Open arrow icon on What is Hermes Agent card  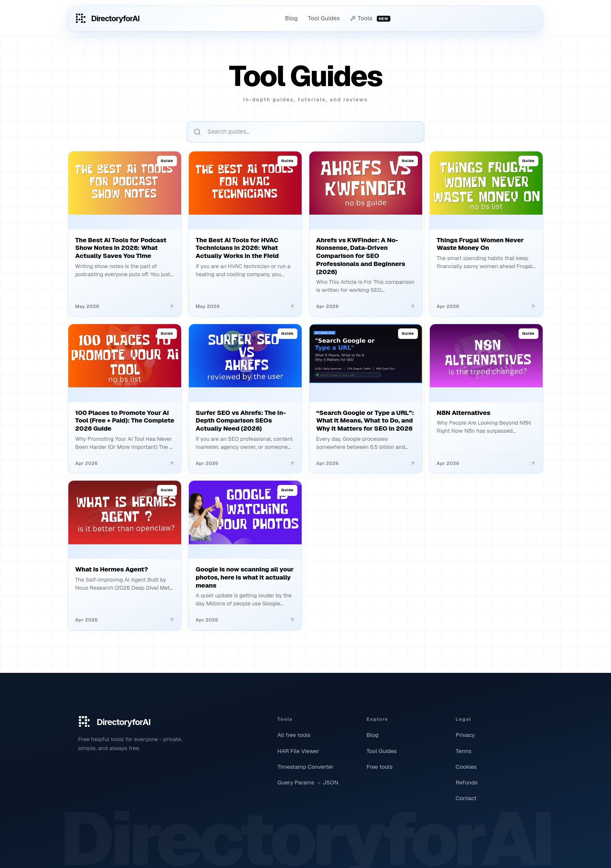pyautogui.click(x=171, y=620)
